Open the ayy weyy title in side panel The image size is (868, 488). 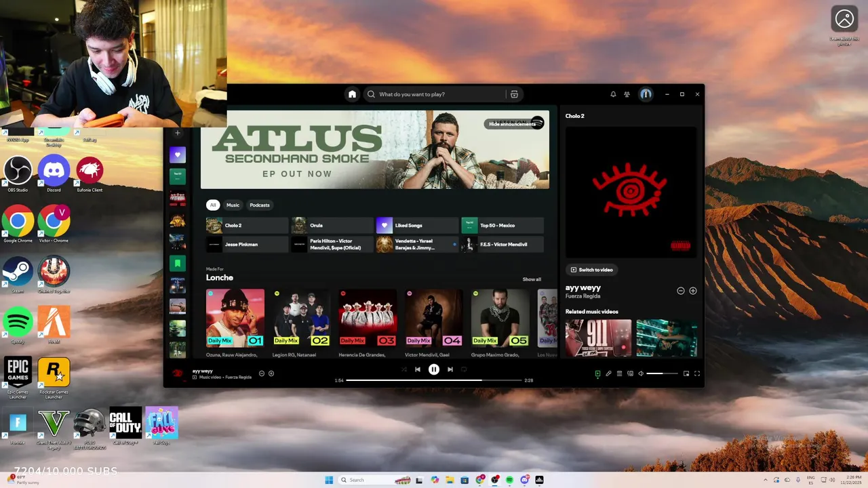point(583,287)
